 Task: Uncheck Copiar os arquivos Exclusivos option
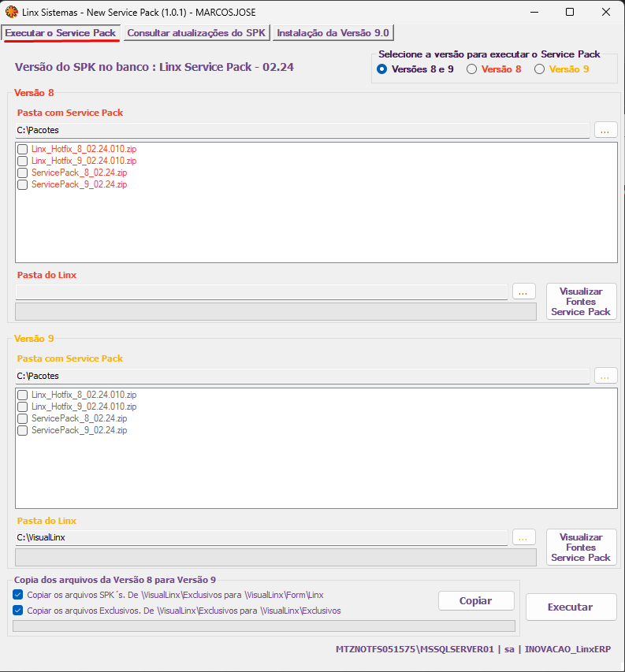tap(17, 611)
